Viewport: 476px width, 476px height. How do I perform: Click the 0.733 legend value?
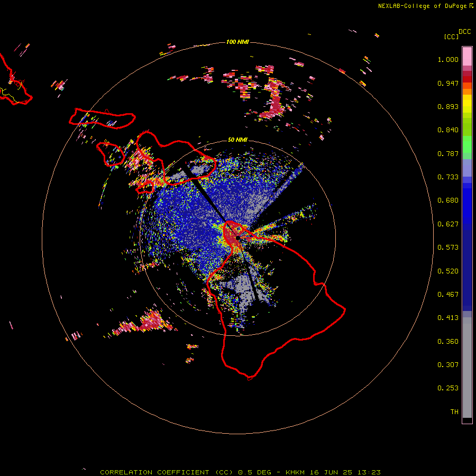[x=448, y=177]
